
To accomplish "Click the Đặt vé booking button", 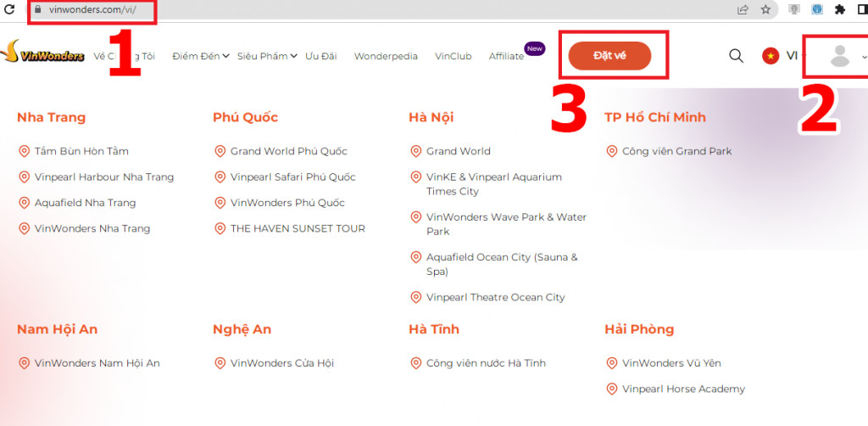I will (x=609, y=56).
